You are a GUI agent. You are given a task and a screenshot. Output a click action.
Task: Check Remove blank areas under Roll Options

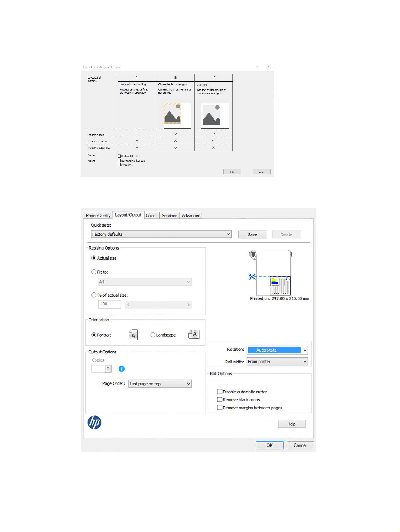[220, 399]
